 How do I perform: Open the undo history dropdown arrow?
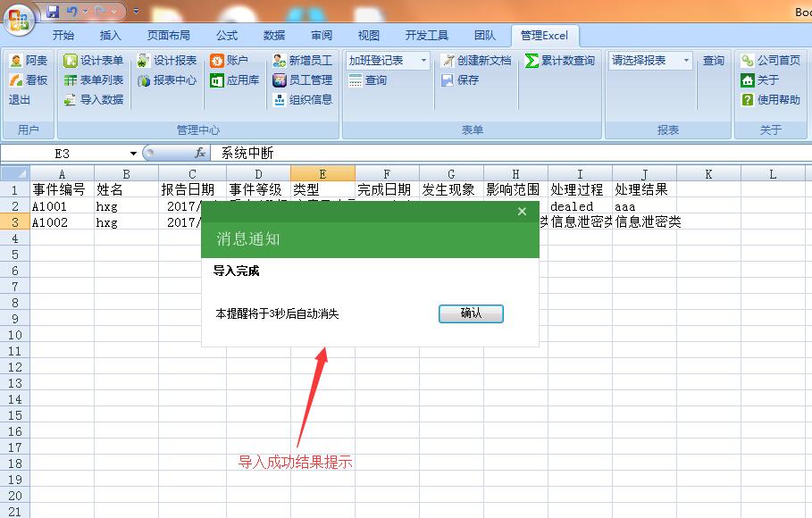pos(85,11)
